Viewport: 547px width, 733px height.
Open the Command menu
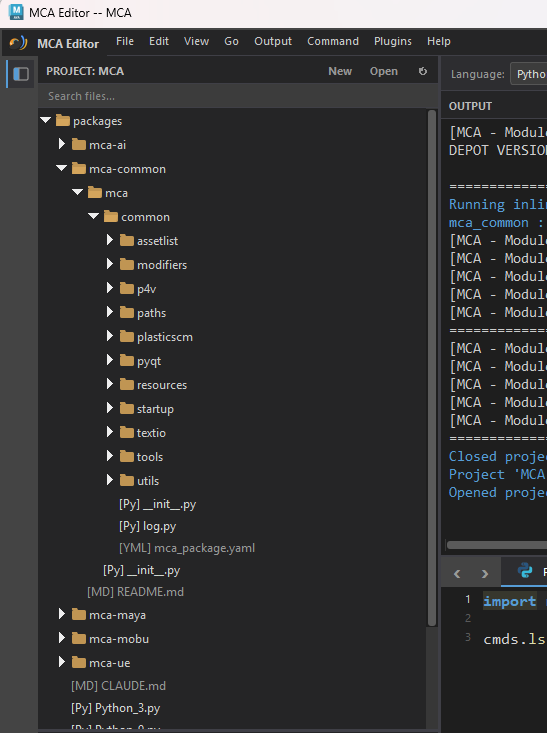tap(333, 42)
